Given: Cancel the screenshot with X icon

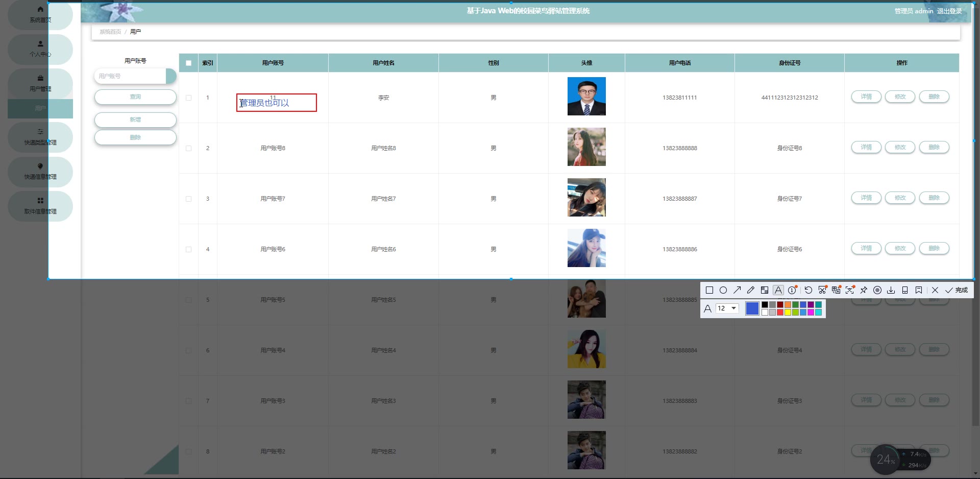Looking at the screenshot, I should click(935, 290).
